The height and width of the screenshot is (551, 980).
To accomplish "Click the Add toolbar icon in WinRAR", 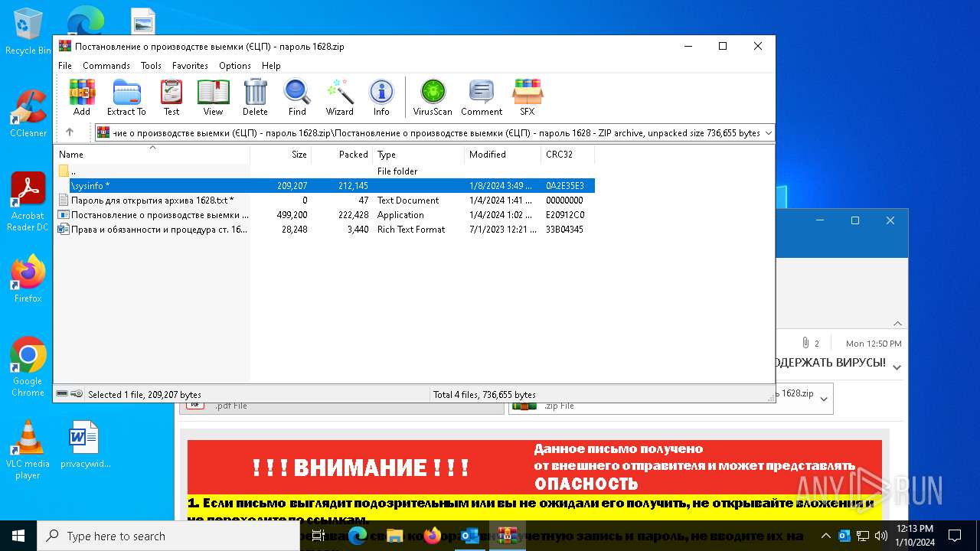I will point(82,97).
